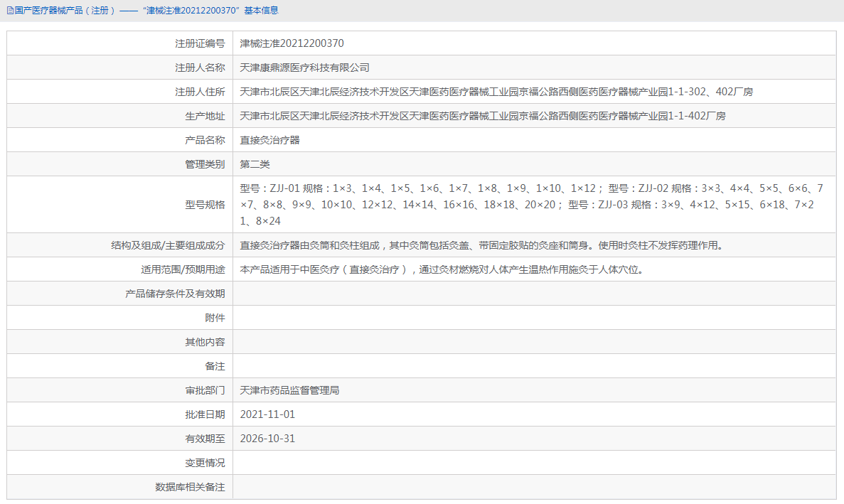The width and height of the screenshot is (844, 504).
Task: Select the value 天津市药品监督管理局
Action: pos(289,391)
